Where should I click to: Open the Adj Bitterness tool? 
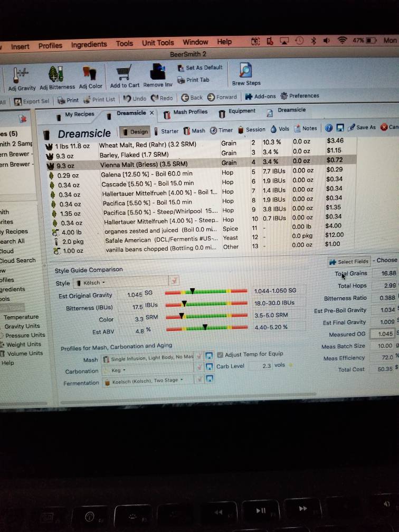click(x=57, y=78)
